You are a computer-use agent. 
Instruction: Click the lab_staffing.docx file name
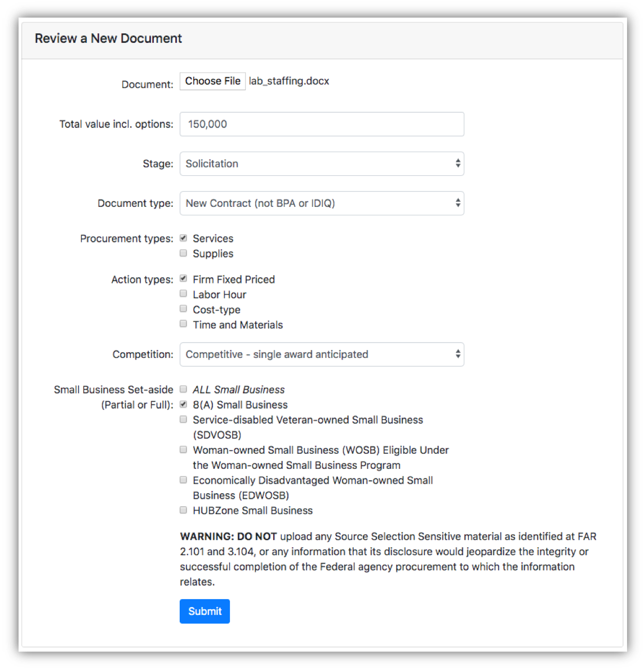[x=289, y=81]
